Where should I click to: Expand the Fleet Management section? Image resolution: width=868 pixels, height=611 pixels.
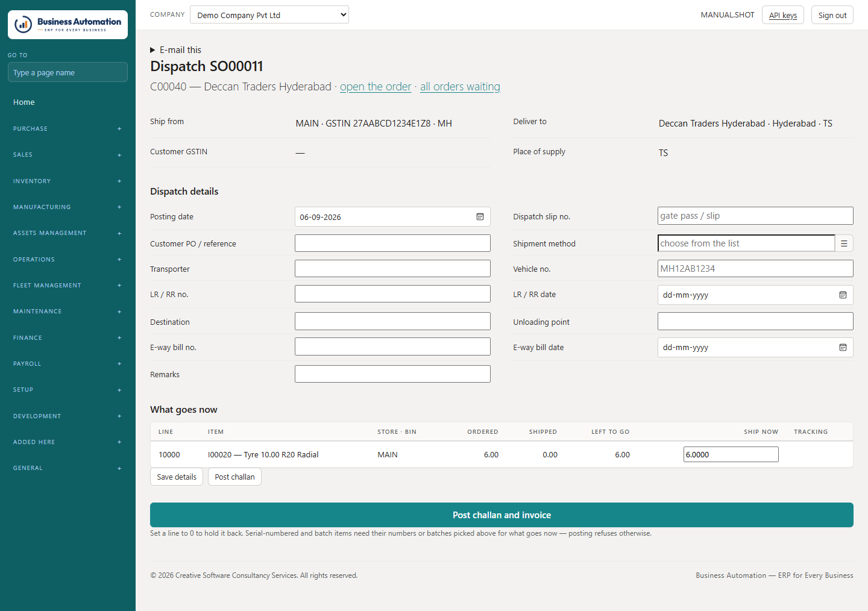coord(68,286)
